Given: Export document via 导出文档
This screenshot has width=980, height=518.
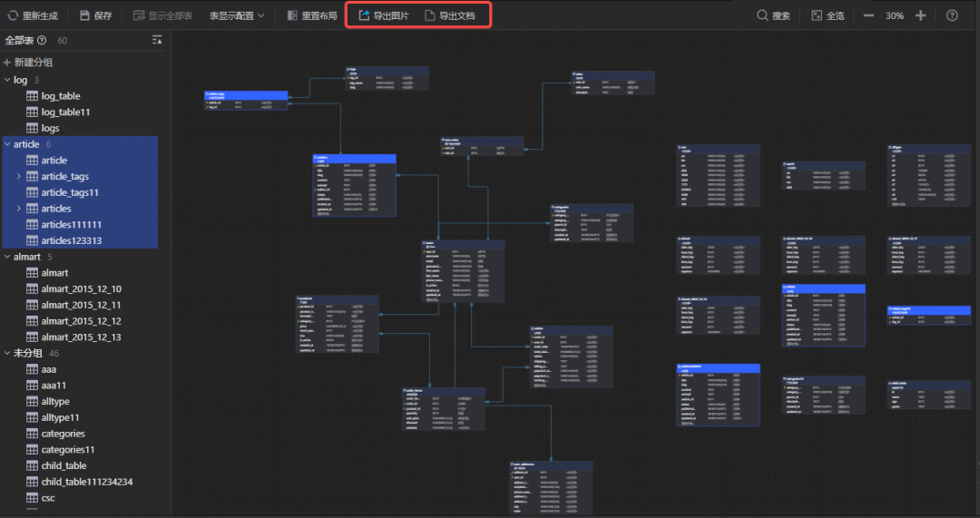Looking at the screenshot, I should click(450, 15).
